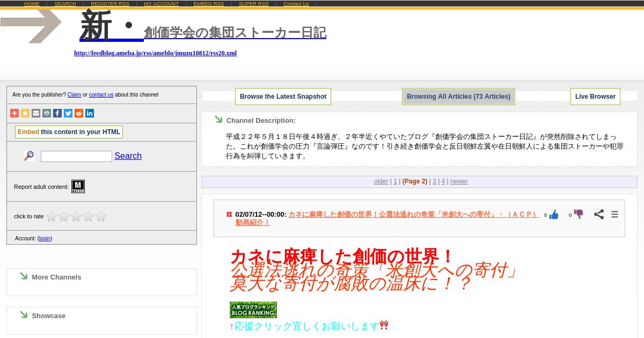644x338 pixels.
Task: Click the channel title 創価学会の集団ストーカー日記
Action: click(235, 33)
